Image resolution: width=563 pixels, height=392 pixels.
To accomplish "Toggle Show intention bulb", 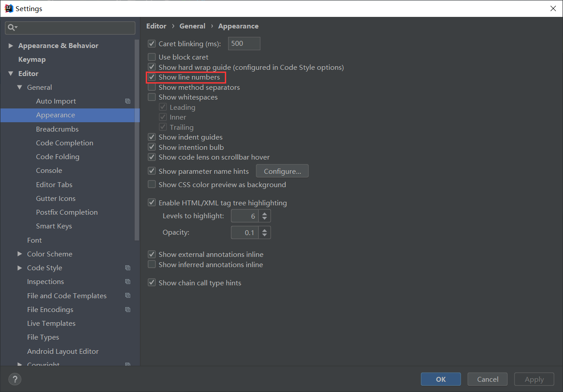I will pos(152,147).
